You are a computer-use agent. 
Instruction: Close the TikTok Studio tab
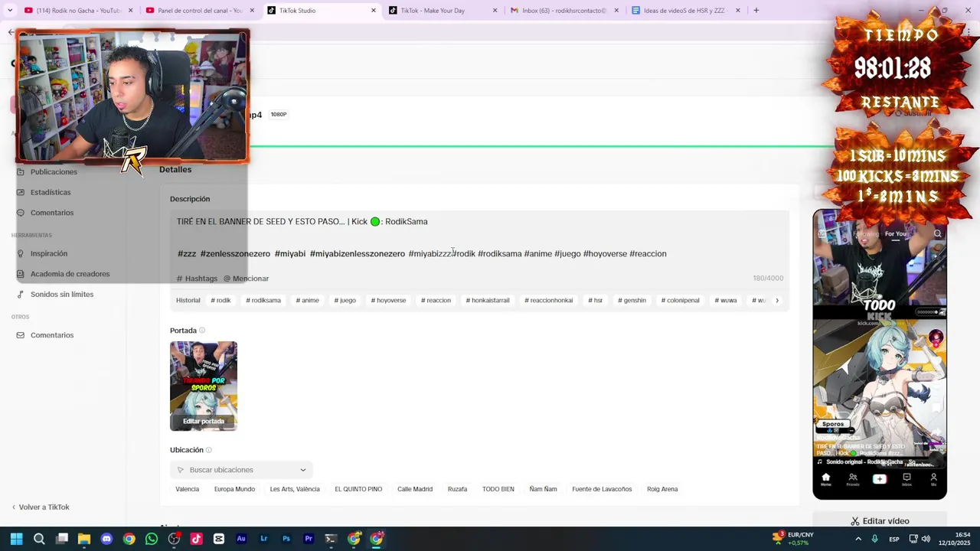click(374, 11)
